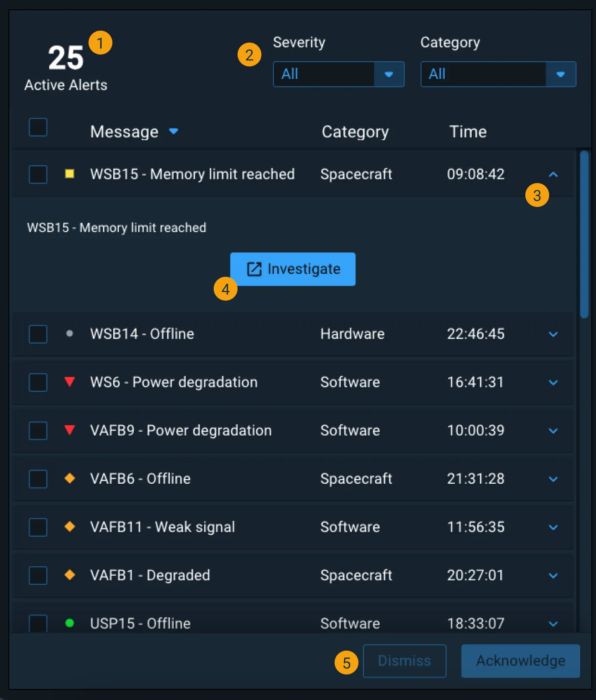The height and width of the screenshot is (700, 596).
Task: Click the Category column header
Action: [355, 132]
